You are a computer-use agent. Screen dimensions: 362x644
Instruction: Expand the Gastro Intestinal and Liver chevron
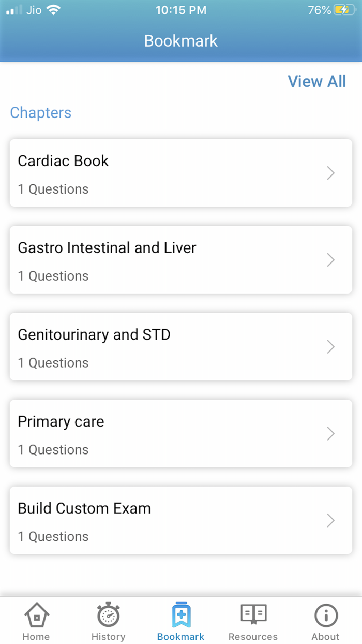click(330, 260)
